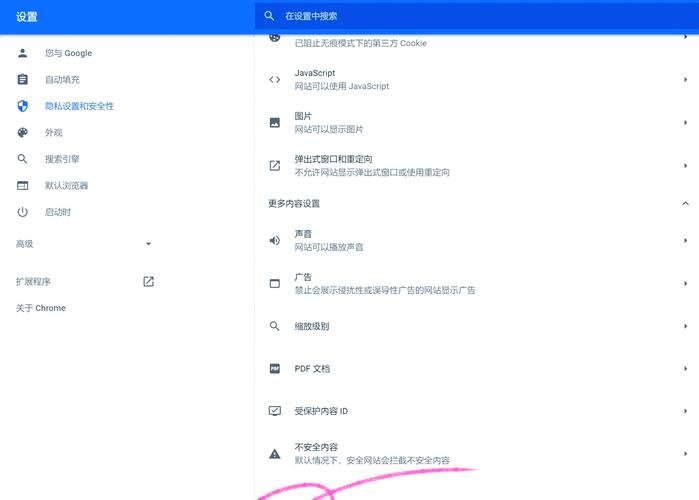
Task: Open 扩展程序 link in sidebar
Action: (x=33, y=282)
